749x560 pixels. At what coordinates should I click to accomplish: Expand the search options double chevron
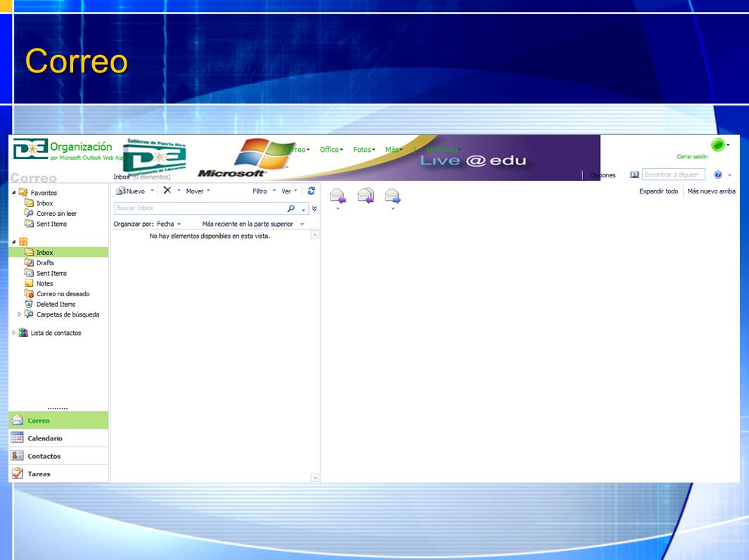314,208
